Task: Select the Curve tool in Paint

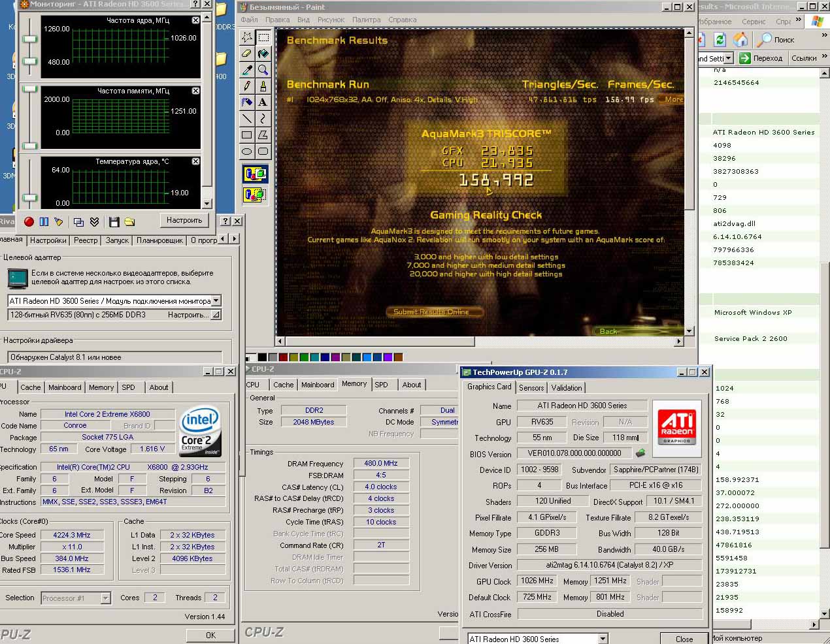Action: [263, 119]
